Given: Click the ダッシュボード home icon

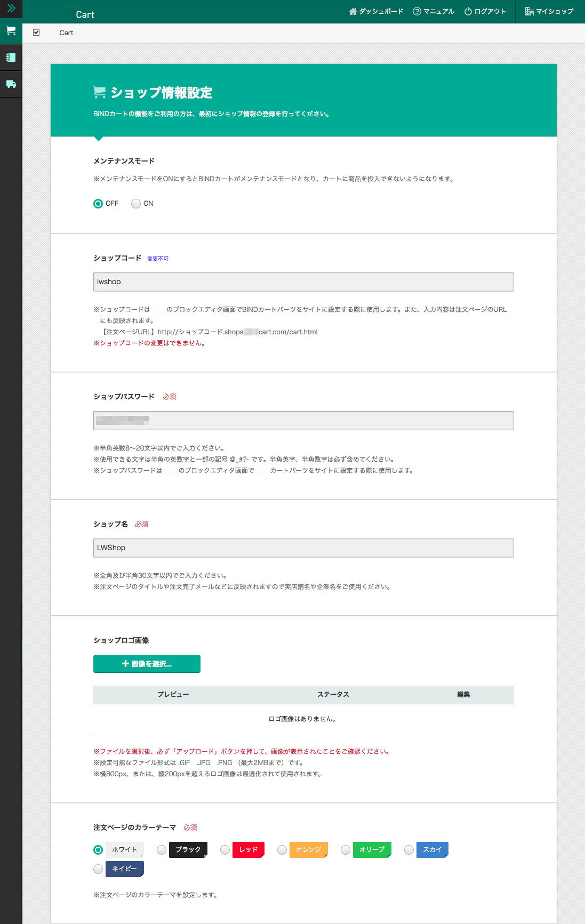Looking at the screenshot, I should 352,11.
